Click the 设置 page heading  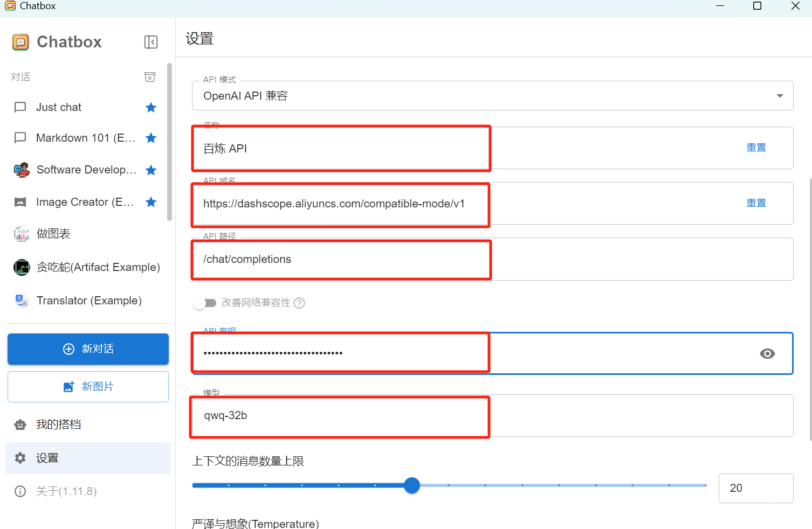click(x=199, y=39)
